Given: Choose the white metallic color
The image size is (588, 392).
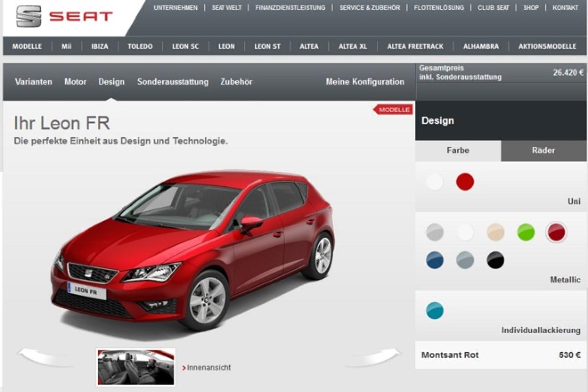Looking at the screenshot, I should [x=465, y=232].
